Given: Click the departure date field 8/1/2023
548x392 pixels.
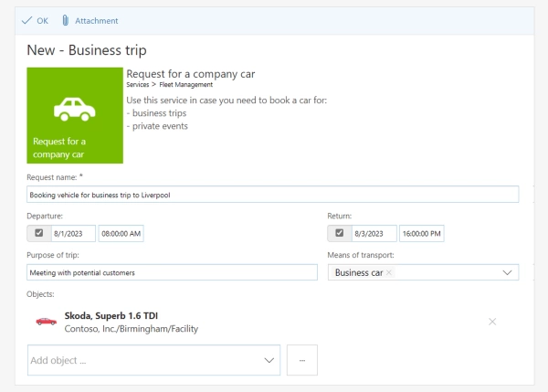Looking at the screenshot, I should [x=73, y=234].
